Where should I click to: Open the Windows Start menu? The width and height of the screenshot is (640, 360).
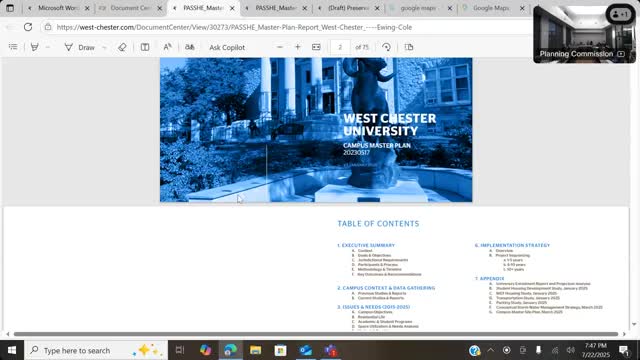tap(12, 350)
